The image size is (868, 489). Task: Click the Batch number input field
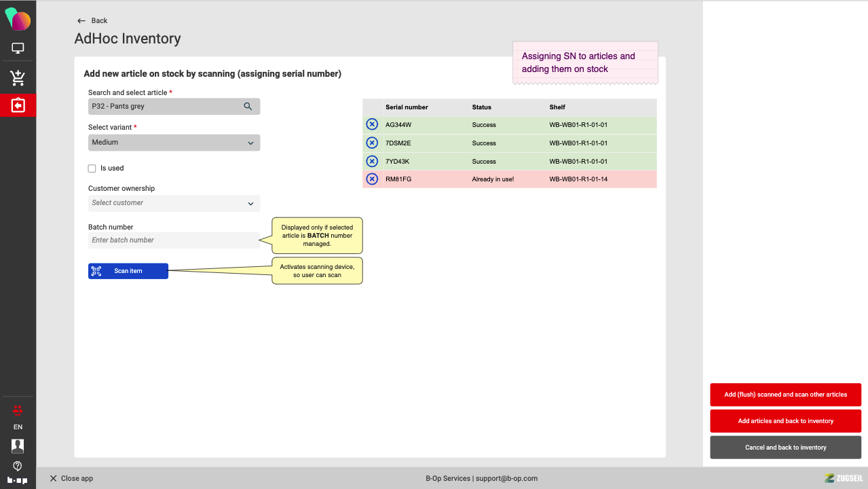click(x=174, y=240)
